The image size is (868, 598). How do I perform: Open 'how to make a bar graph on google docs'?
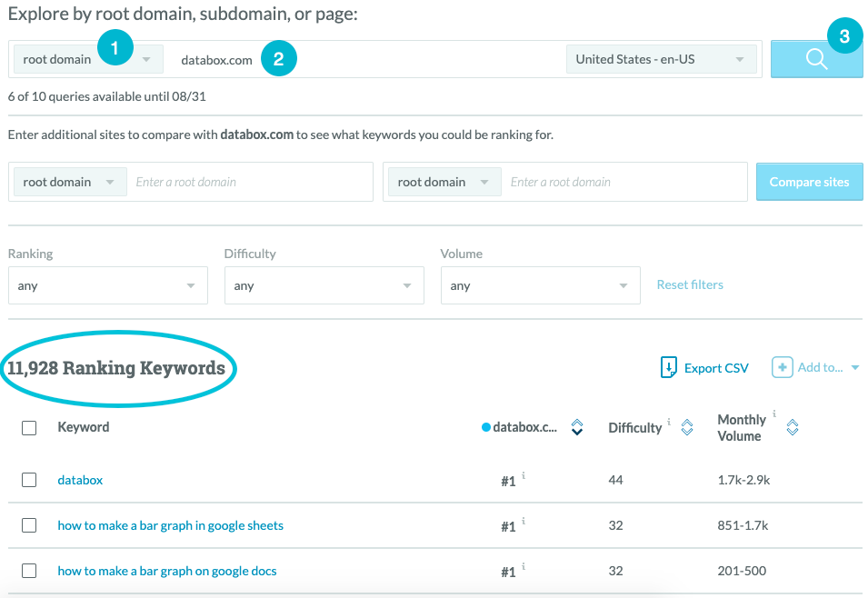click(x=167, y=571)
